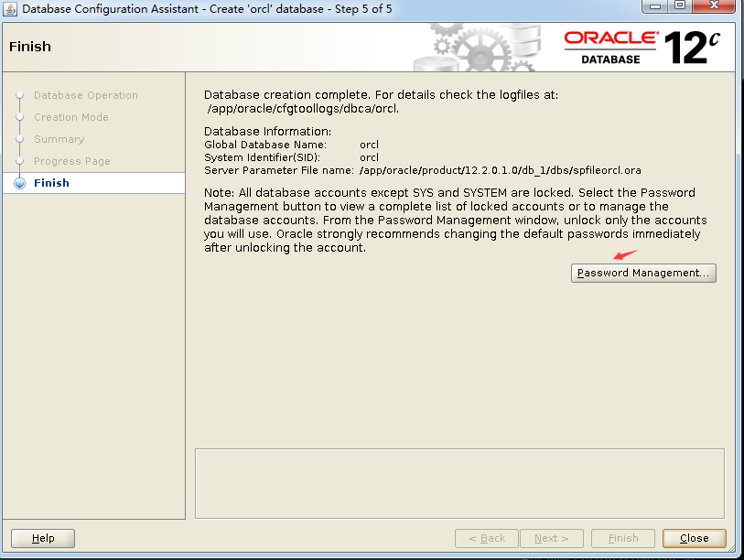Click the 'Server Parameter File name:' label
This screenshot has width=744, height=560.
[x=279, y=170]
